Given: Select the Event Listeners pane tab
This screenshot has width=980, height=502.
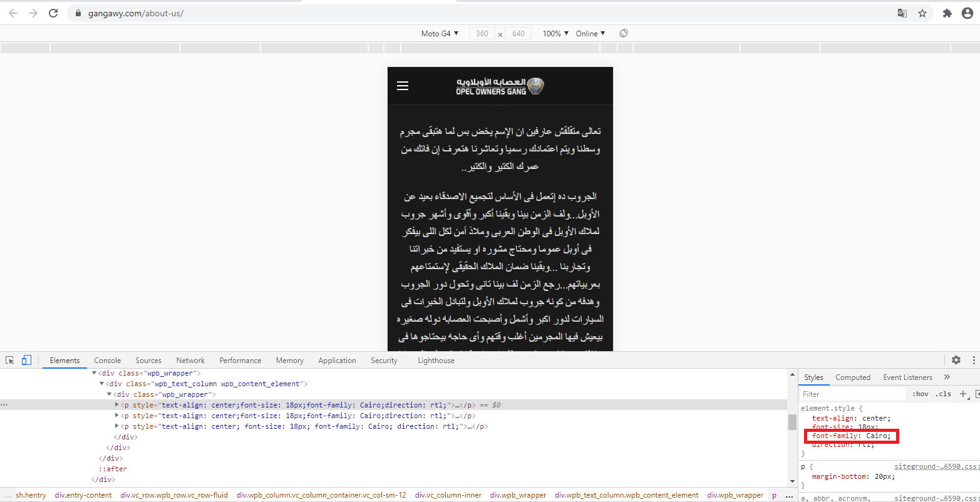Looking at the screenshot, I should pyautogui.click(x=907, y=377).
